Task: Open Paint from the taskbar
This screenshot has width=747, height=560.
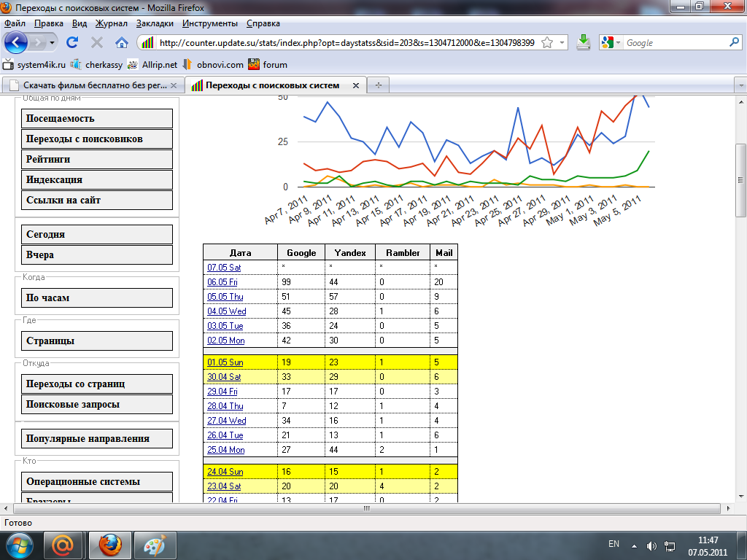Action: click(155, 545)
